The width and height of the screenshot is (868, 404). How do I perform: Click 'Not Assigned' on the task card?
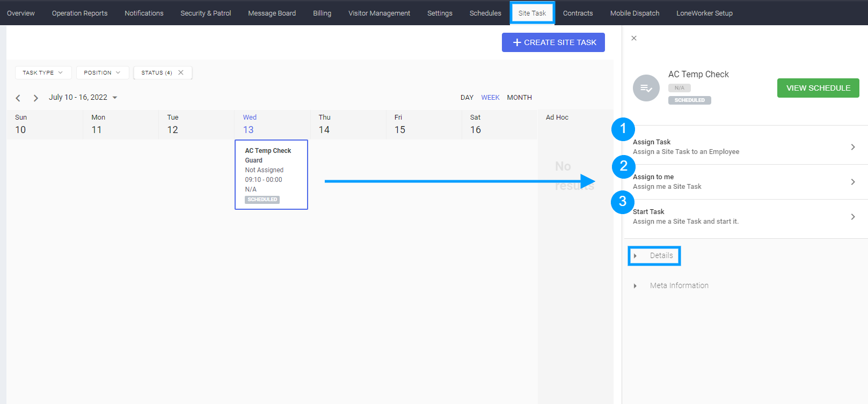264,170
